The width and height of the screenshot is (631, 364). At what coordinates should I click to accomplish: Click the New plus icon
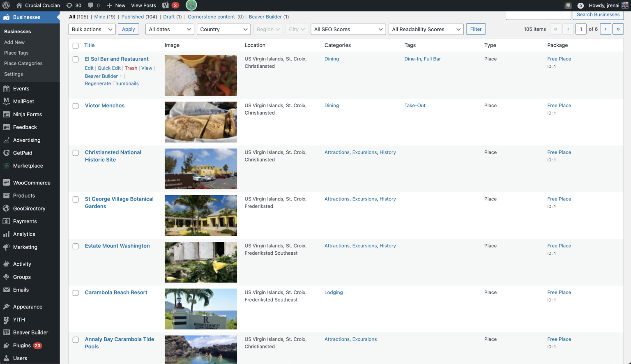pyautogui.click(x=109, y=5)
